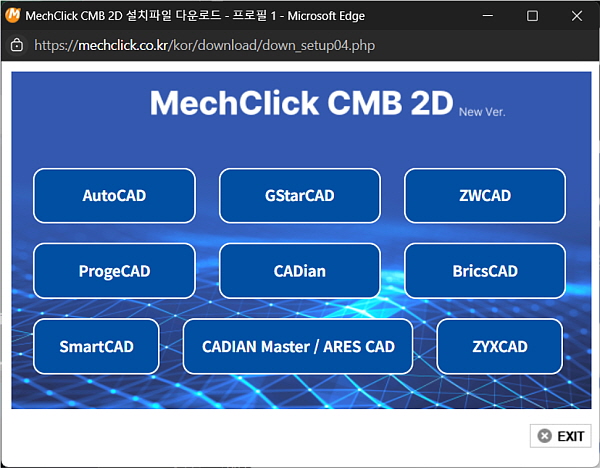Click the New Ver. label
Viewport: 600px width, 469px height.
[x=482, y=112]
